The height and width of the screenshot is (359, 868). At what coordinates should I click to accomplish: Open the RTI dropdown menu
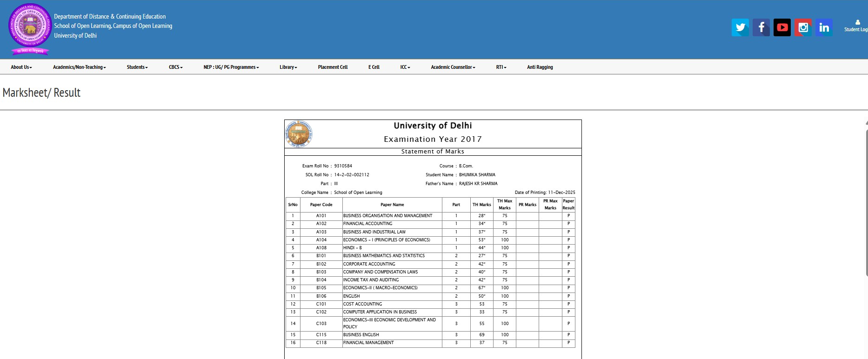[x=501, y=67]
